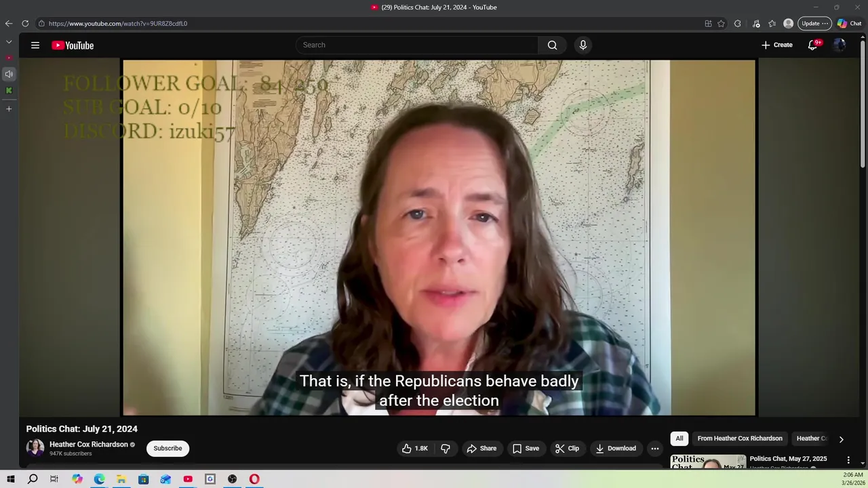Start voice search with microphone icon
Viewport: 868px width, 488px height.
pyautogui.click(x=583, y=45)
